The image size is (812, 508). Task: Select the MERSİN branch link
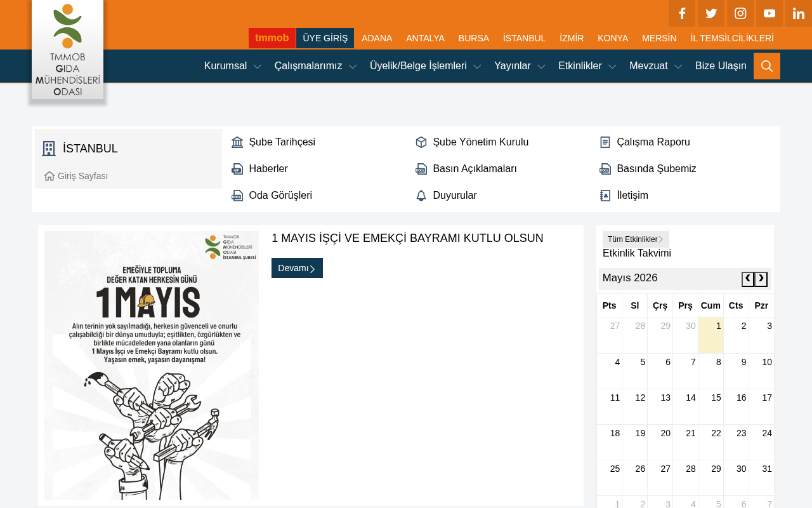[659, 38]
